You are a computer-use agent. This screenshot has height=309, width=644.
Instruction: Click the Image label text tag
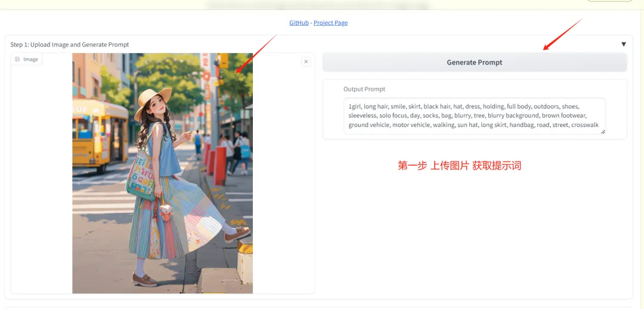(x=30, y=59)
